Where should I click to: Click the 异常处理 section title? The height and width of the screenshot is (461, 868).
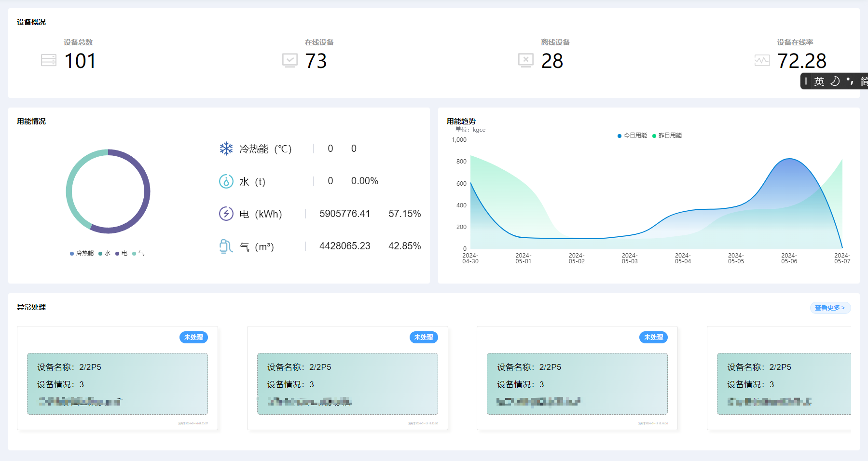[x=31, y=307]
